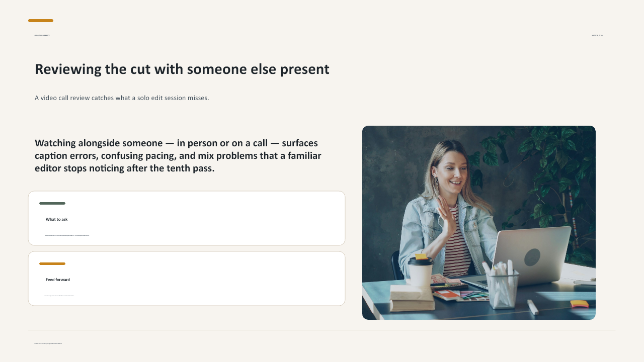The height and width of the screenshot is (362, 644).
Task: Select the Feed forward card
Action: 187,279
